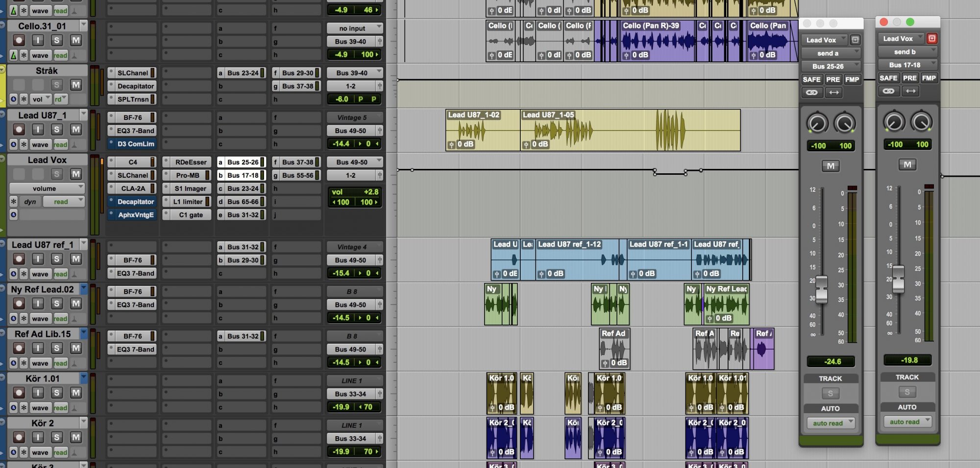The image size is (980, 468).
Task: Solo the Ref Ad Lib.15 track
Action: 57,348
